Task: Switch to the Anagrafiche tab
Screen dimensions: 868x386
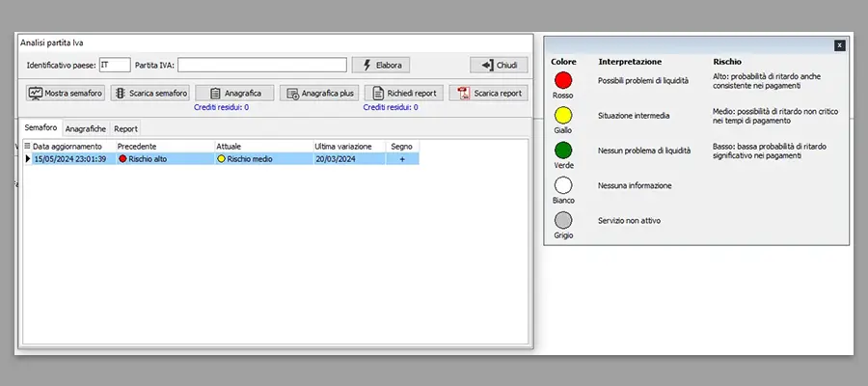Action: click(86, 128)
